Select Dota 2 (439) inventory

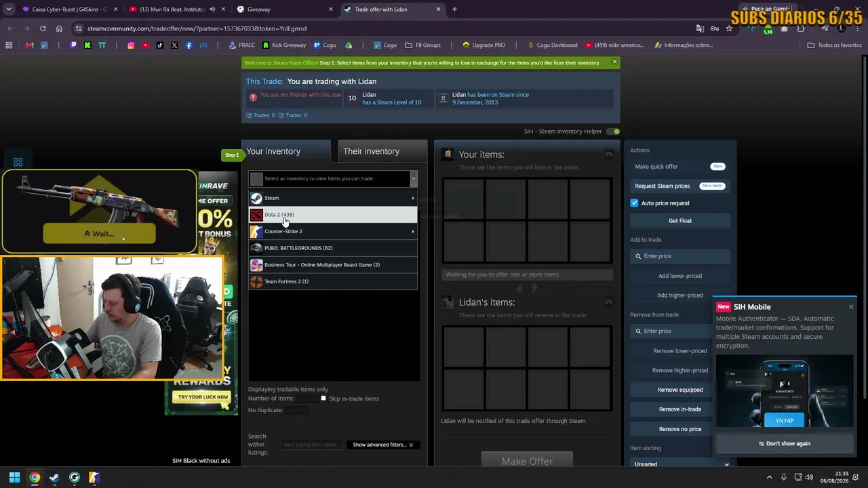(x=332, y=215)
